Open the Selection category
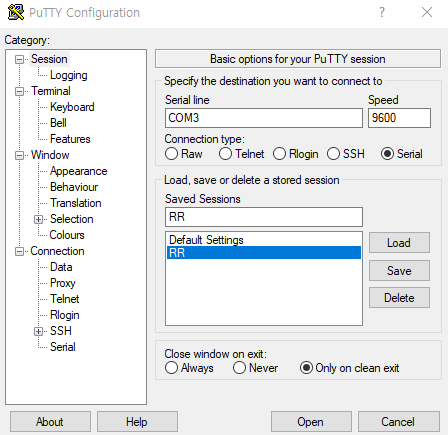The height and width of the screenshot is (435, 448). pyautogui.click(x=72, y=219)
